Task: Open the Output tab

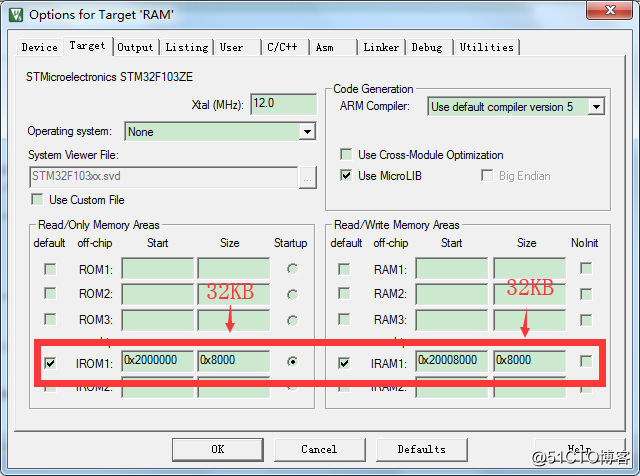Action: tap(135, 47)
